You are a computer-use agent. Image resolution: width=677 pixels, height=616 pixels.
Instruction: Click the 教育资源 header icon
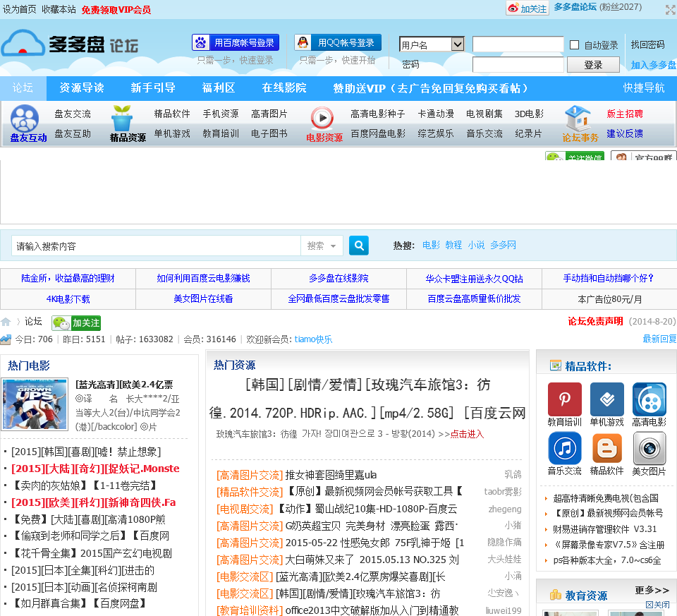point(555,595)
